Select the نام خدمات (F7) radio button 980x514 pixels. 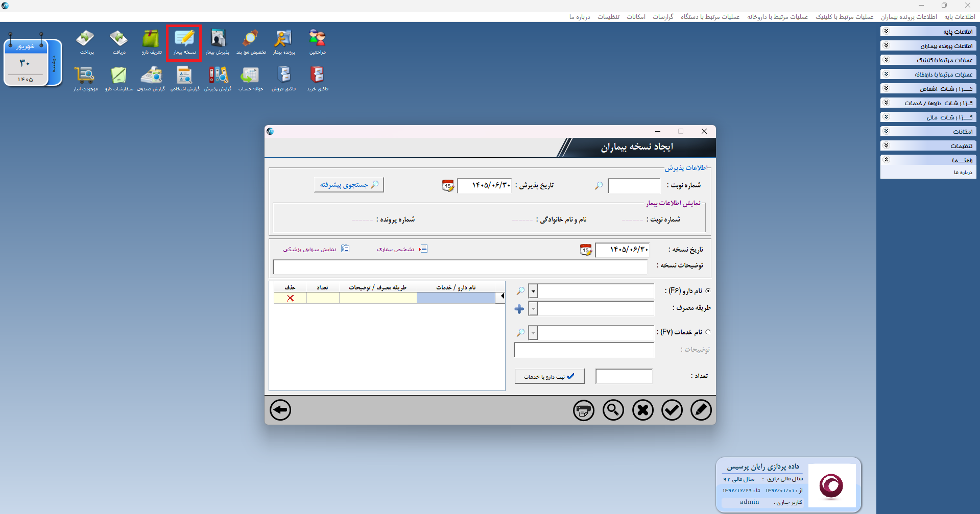(x=708, y=332)
